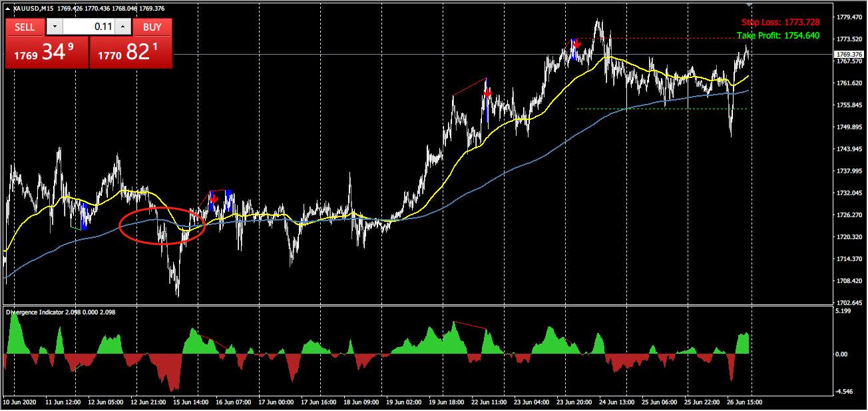Click the 1708.420 price scale label
Image resolution: width=868 pixels, height=411 pixels.
(x=849, y=281)
